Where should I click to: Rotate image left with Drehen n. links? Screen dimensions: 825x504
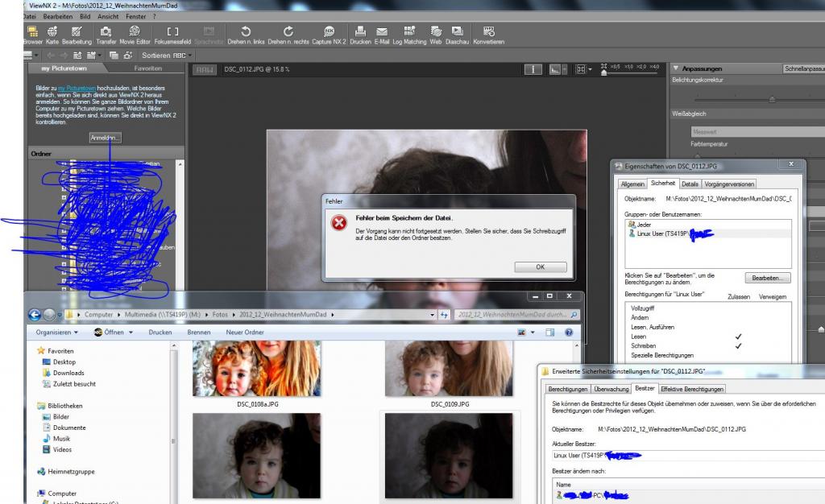[x=246, y=35]
